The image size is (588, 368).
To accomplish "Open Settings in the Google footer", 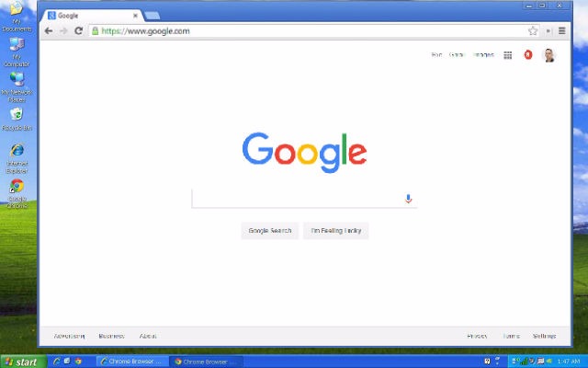I will point(544,336).
